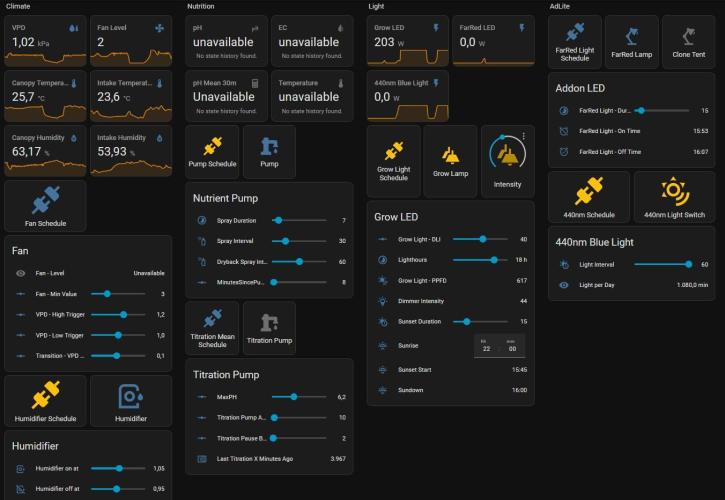Adjust the Humidifier off at slider

[x=118, y=489]
